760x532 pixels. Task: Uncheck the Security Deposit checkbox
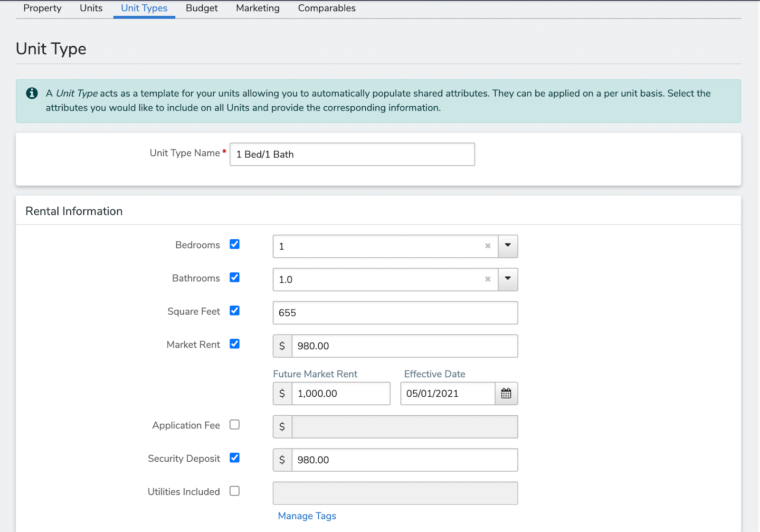click(234, 458)
